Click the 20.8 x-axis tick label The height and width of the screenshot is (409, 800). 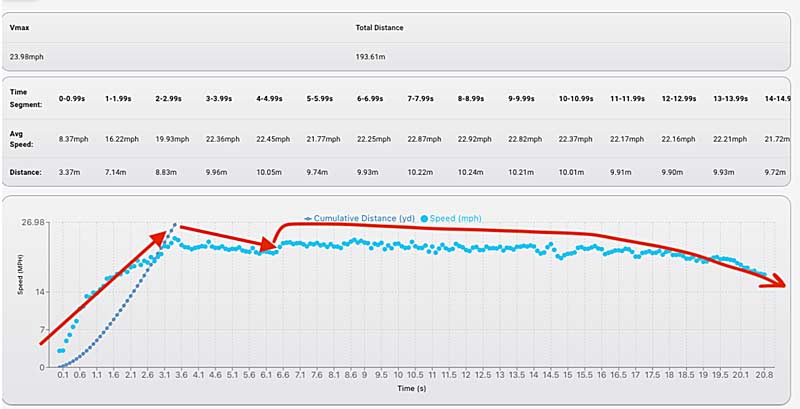[764, 375]
